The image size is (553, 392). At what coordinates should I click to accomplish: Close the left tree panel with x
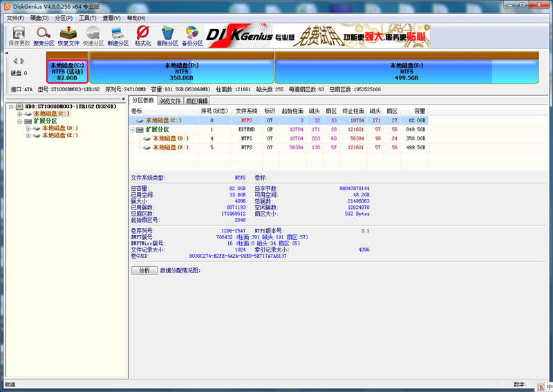124,99
